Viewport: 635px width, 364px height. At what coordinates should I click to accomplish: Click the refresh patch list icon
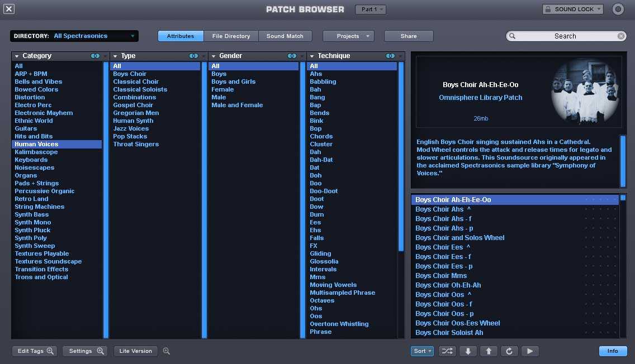[x=509, y=351]
